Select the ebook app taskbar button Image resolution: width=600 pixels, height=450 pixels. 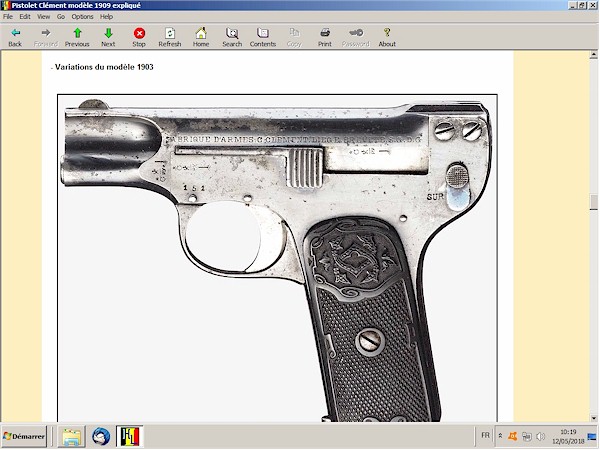pos(130,436)
